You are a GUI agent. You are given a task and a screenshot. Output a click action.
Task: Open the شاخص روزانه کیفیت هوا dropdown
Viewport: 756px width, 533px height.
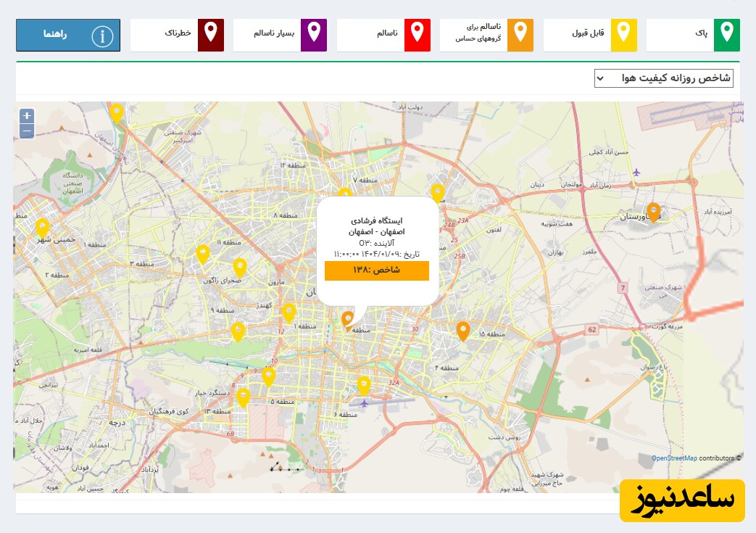[663, 78]
